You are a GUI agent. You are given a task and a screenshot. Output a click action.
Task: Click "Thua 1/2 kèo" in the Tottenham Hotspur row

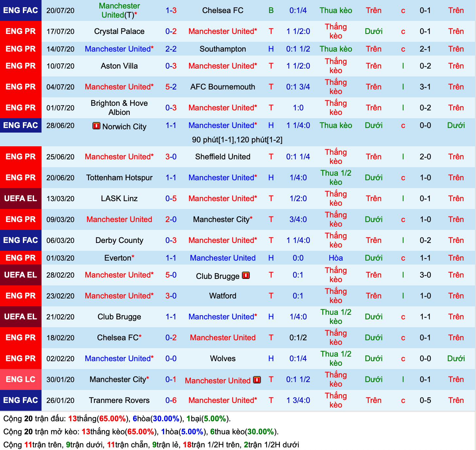click(x=336, y=178)
